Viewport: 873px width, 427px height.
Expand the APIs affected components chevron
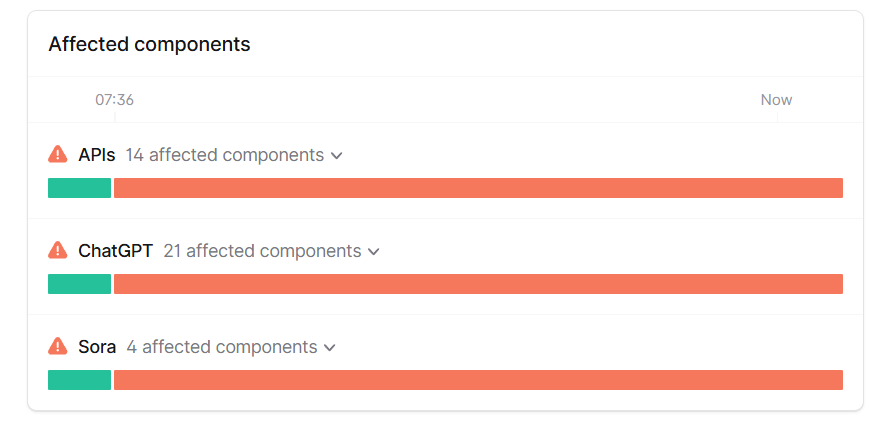coord(336,156)
